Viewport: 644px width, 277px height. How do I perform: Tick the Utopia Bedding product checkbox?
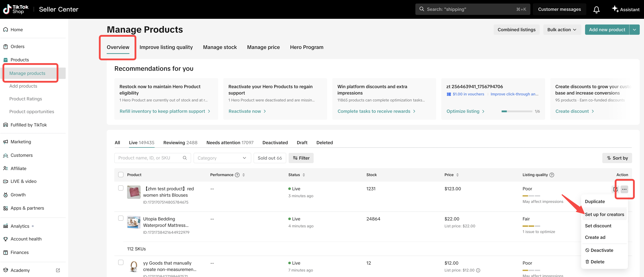point(121,218)
